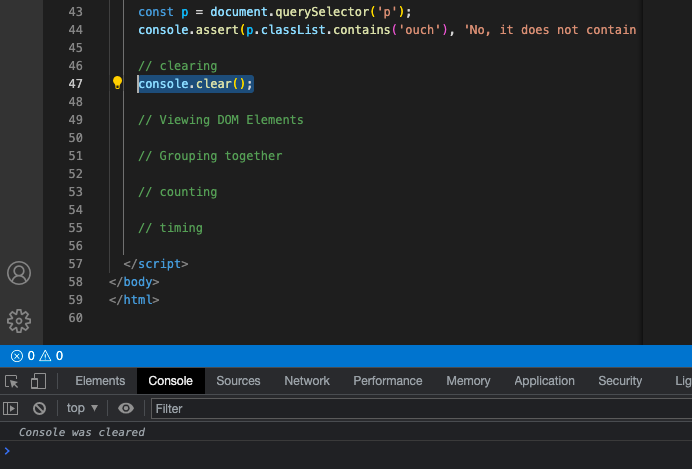Viewport: 692px width, 469px height.
Task: Toggle live expression eye icon
Action: pos(126,408)
